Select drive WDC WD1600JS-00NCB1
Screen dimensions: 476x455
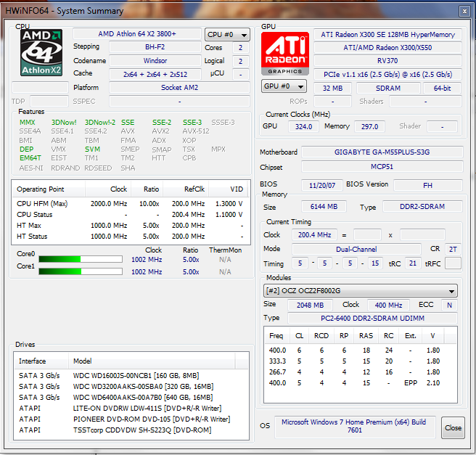131,376
